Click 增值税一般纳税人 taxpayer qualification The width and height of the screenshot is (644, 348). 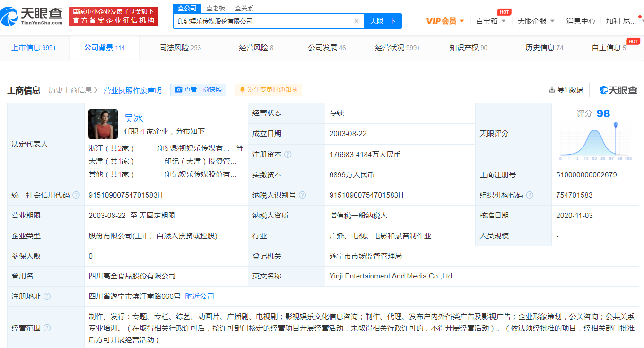point(358,216)
